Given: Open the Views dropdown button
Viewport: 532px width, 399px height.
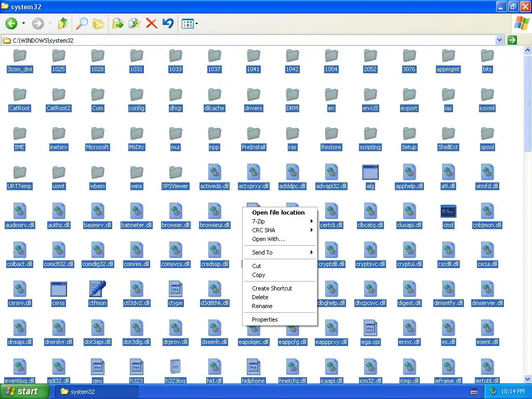Looking at the screenshot, I should click(x=190, y=23).
